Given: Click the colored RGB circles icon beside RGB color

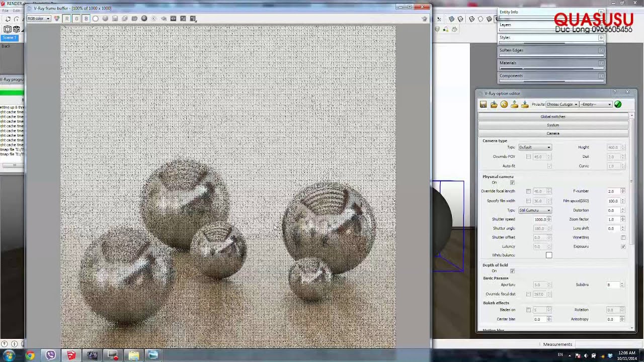Looking at the screenshot, I should [x=57, y=19].
